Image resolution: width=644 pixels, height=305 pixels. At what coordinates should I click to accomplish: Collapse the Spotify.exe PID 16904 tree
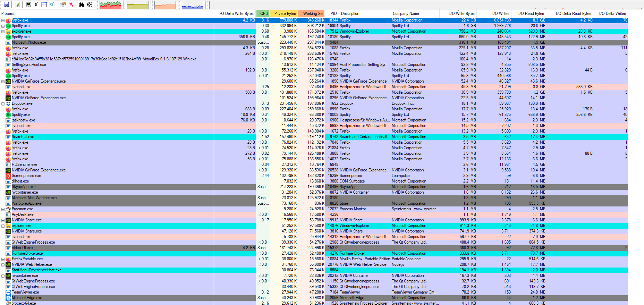(x=3, y=26)
